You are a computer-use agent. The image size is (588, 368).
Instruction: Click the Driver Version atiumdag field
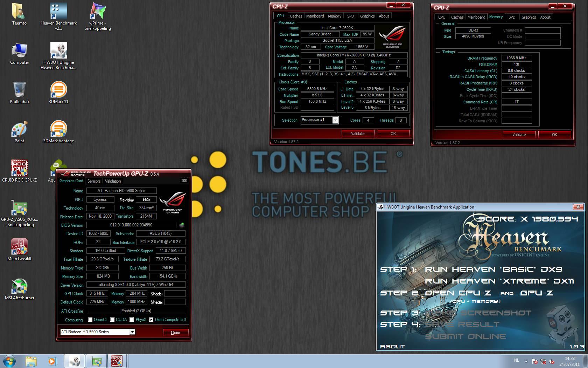pyautogui.click(x=136, y=285)
